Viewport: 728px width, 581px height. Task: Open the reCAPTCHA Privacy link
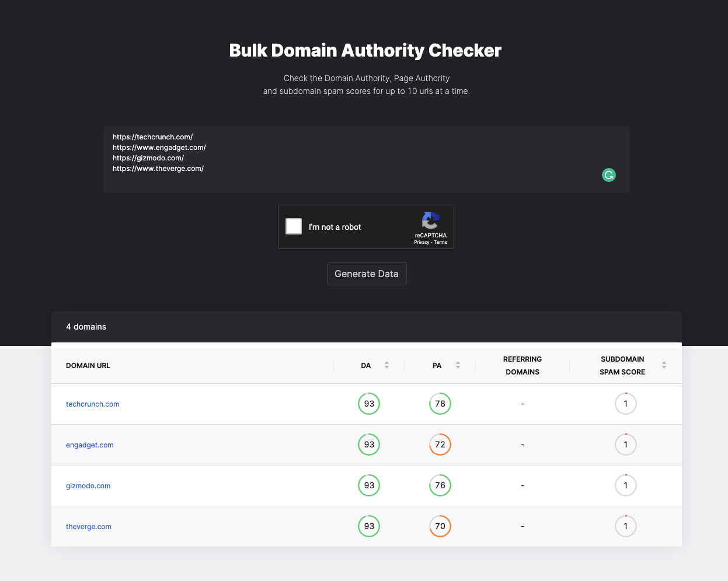pyautogui.click(x=422, y=242)
